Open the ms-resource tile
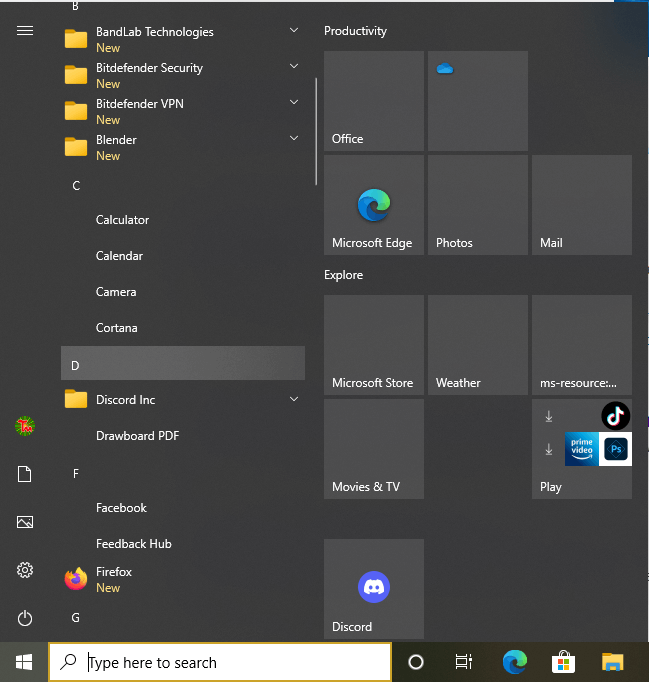This screenshot has height=682, width=649. 582,345
